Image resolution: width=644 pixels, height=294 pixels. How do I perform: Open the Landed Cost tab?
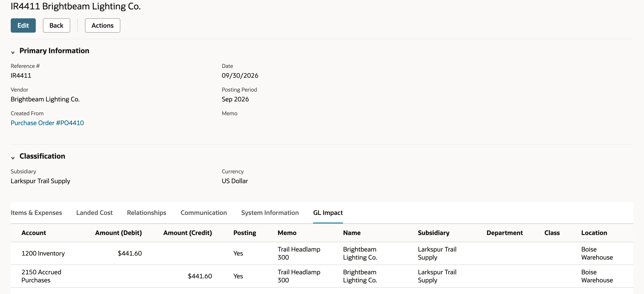[x=94, y=213]
